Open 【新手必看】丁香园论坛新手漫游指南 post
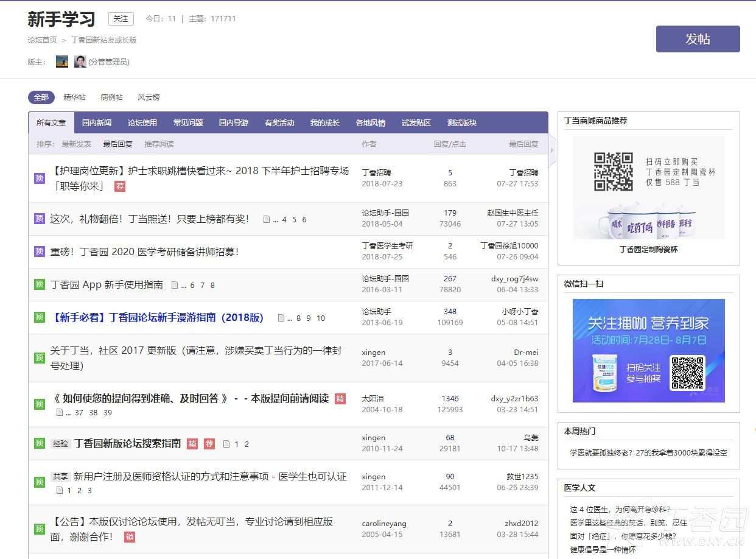Image resolution: width=756 pixels, height=559 pixels. (158, 317)
